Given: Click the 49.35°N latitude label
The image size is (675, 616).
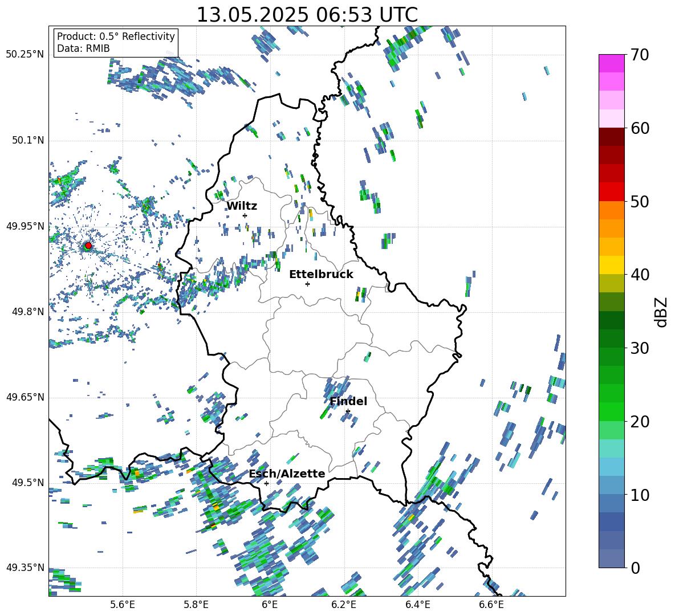Looking at the screenshot, I should point(25,568).
